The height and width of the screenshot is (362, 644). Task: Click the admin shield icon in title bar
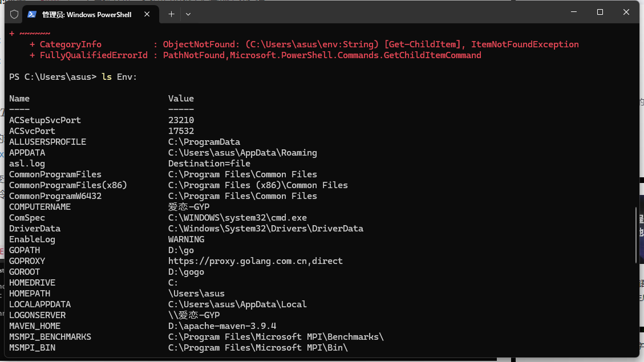[x=14, y=14]
